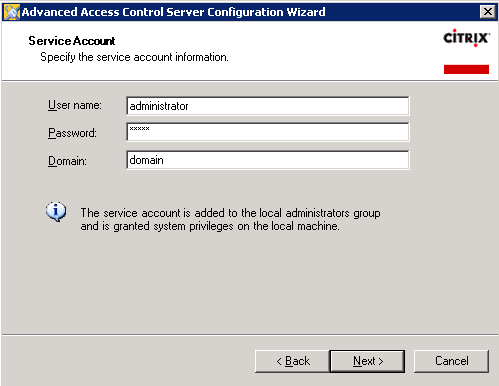This screenshot has height=386, width=499.
Task: Go to the Next wizard step
Action: [x=367, y=361]
